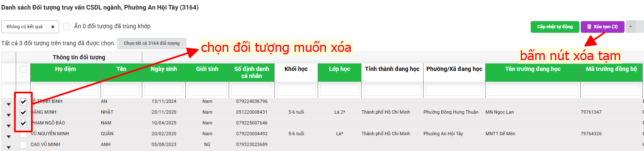Uncheck row checkbox for ĐẶNG MINH NHẬT
This screenshot has width=644, height=151.
[24, 112]
